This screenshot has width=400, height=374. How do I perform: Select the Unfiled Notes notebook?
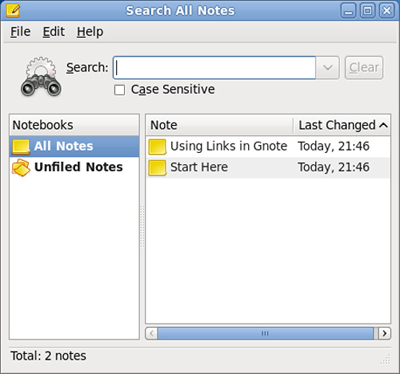74,167
